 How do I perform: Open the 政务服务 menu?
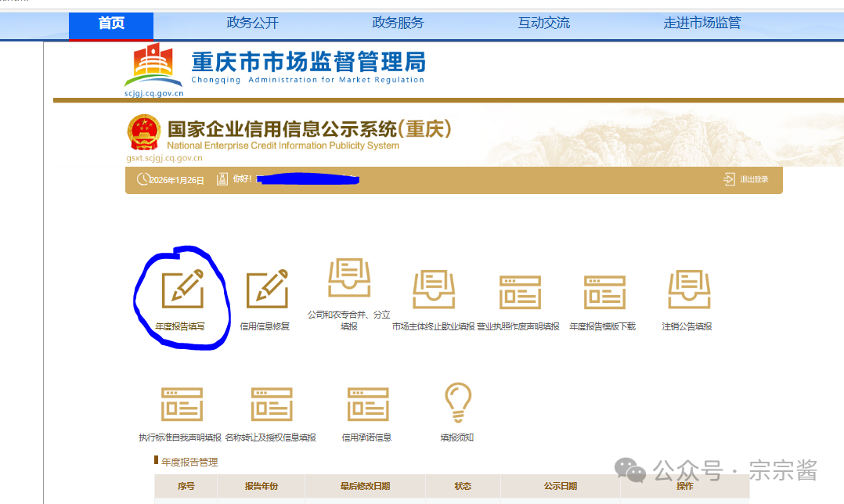coord(398,23)
